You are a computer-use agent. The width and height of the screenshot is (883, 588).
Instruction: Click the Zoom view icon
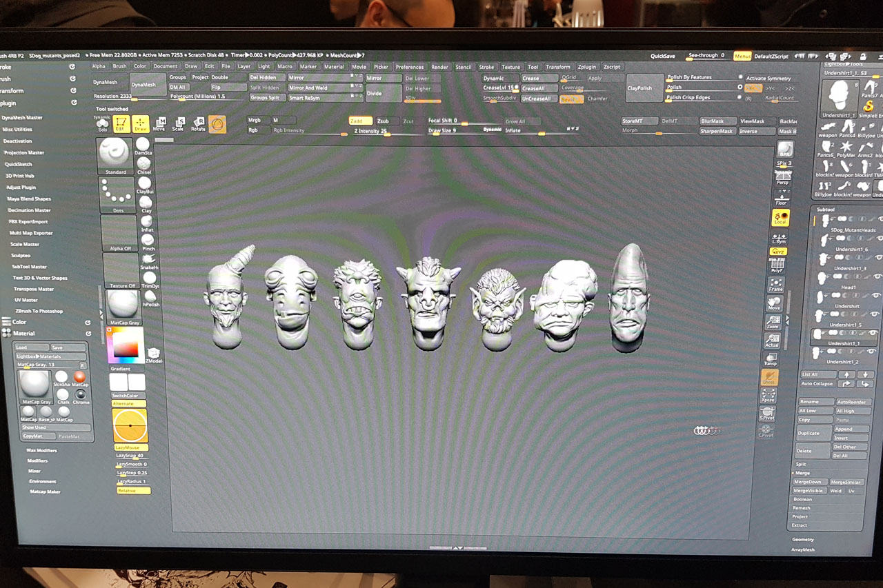[x=773, y=322]
